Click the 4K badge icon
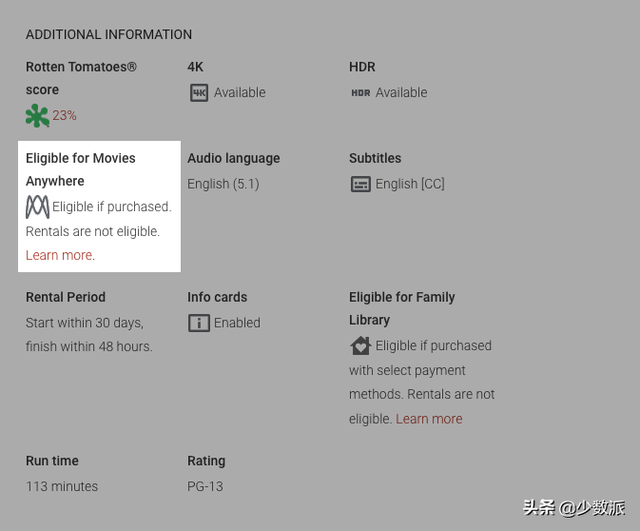The height and width of the screenshot is (531, 640). [199, 93]
